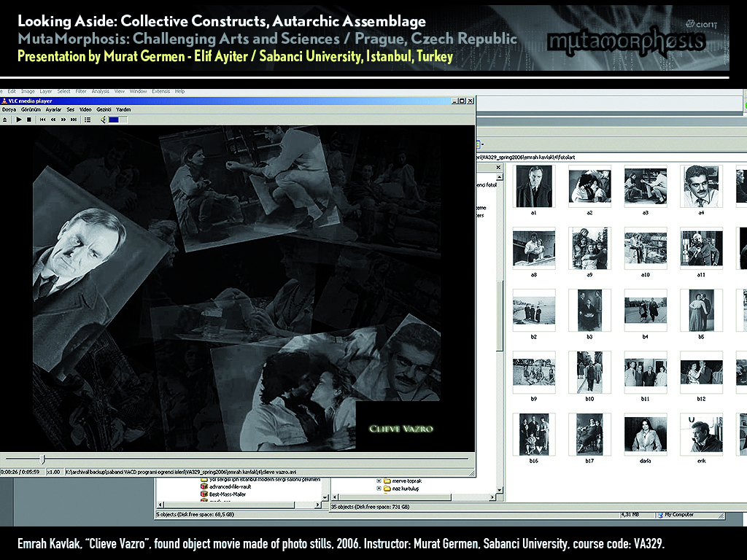Open the Dosya menu
The image size is (747, 560).
pyautogui.click(x=9, y=109)
